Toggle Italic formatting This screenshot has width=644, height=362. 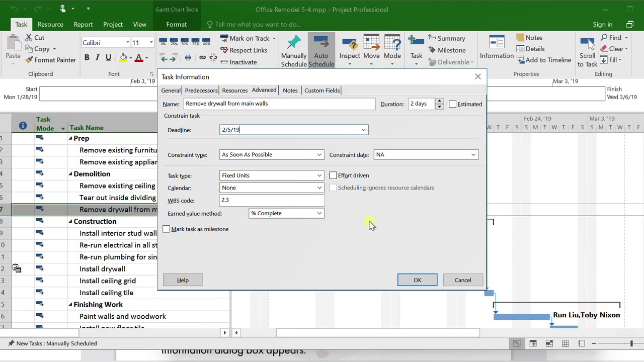(x=97, y=58)
